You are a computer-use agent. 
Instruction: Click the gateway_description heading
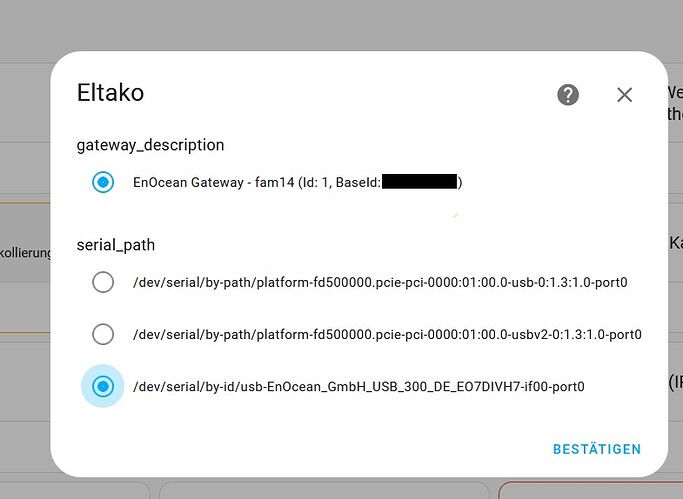tap(150, 145)
